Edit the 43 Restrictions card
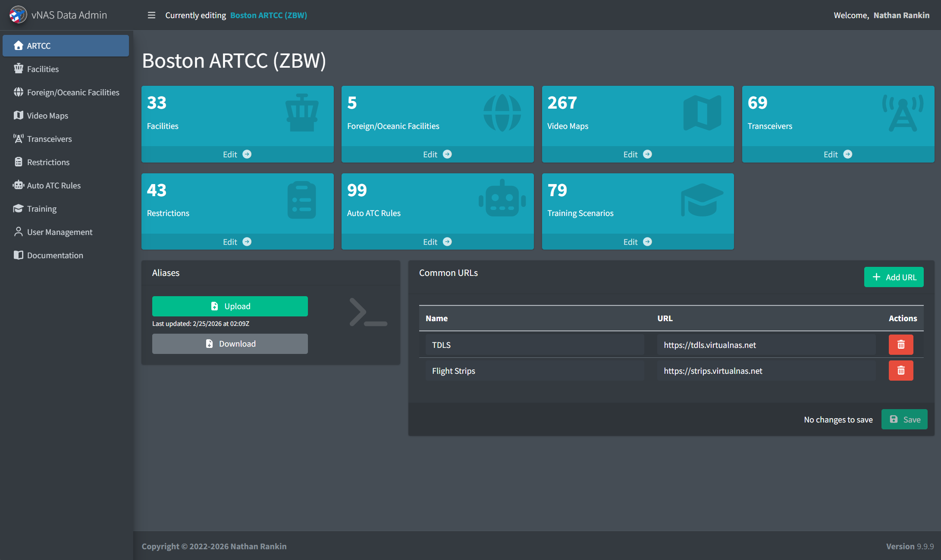Screen dimensions: 941x560 (x=237, y=242)
